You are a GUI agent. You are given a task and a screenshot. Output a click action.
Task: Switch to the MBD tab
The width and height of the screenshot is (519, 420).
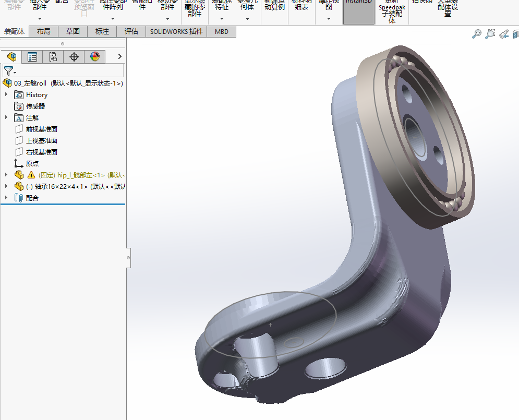[222, 31]
